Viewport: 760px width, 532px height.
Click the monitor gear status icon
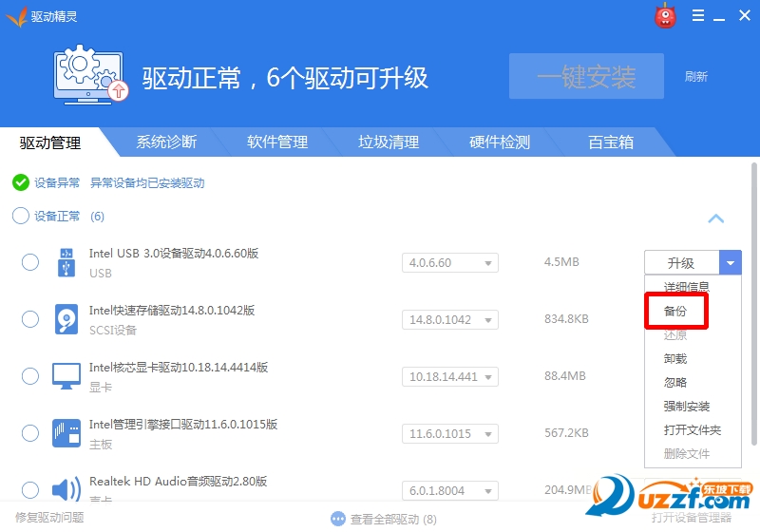tap(90, 74)
